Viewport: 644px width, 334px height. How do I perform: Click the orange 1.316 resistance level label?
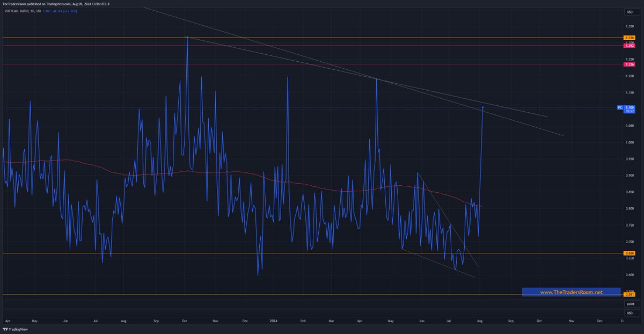click(629, 38)
